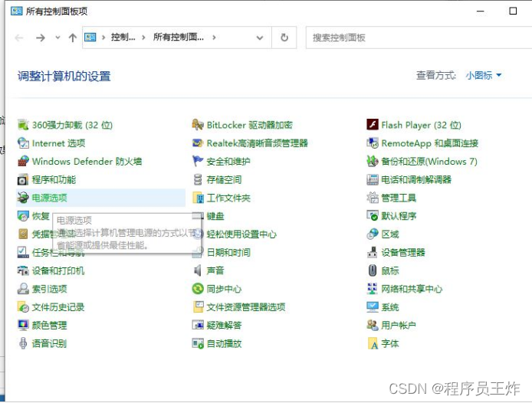This screenshot has width=532, height=403.
Task: Click the 网络和共享中心 icon
Action: tap(373, 289)
